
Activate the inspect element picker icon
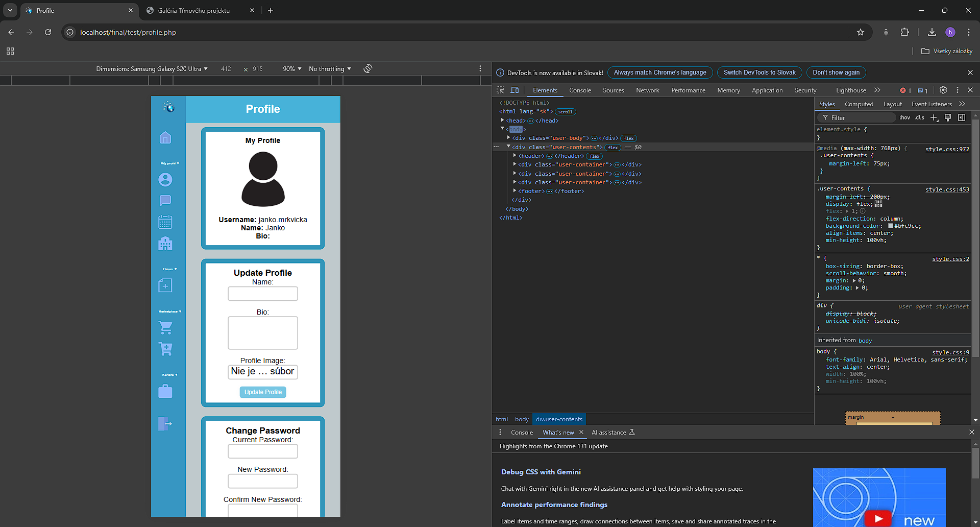point(500,90)
